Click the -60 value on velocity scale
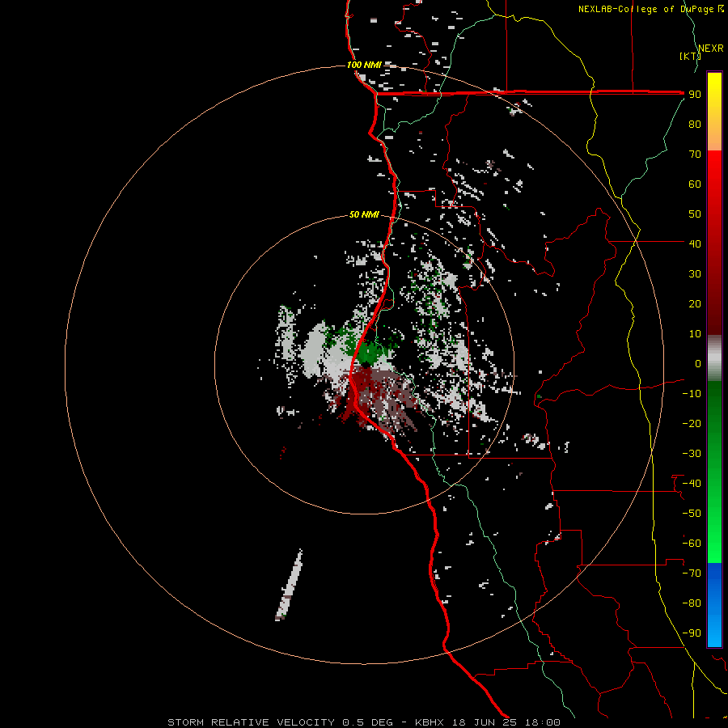The height and width of the screenshot is (728, 728). pos(692,544)
